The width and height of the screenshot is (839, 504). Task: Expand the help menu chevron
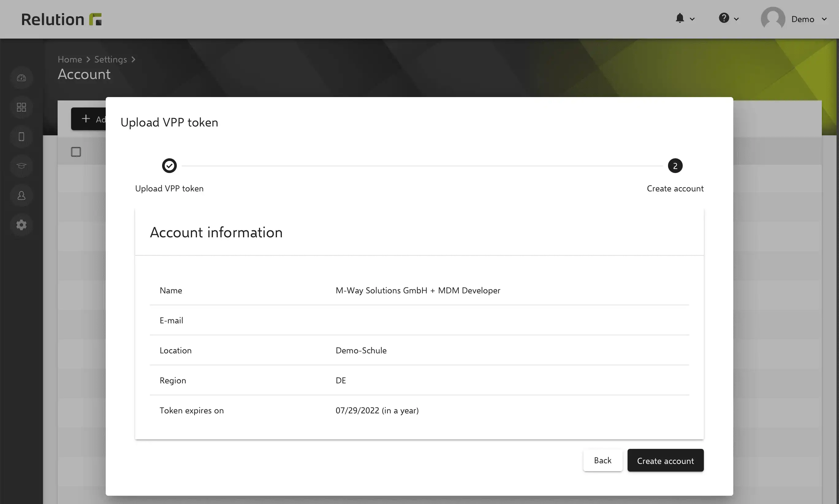(736, 19)
